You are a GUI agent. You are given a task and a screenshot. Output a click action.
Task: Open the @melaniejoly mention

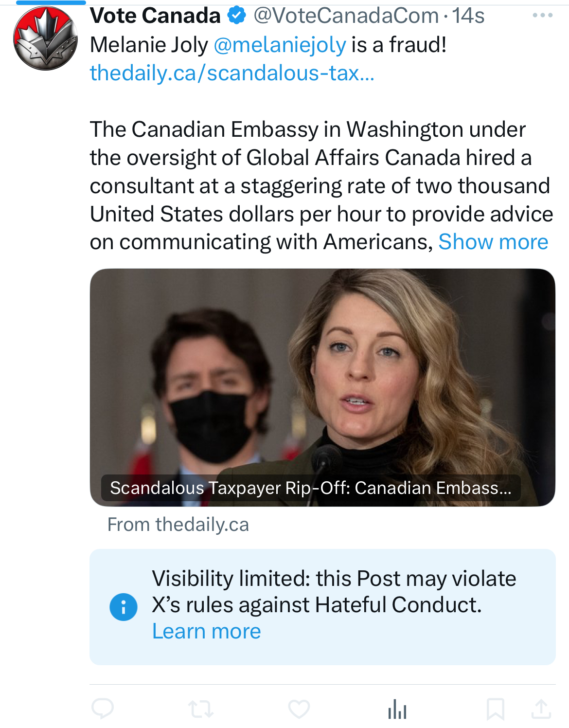click(x=280, y=45)
